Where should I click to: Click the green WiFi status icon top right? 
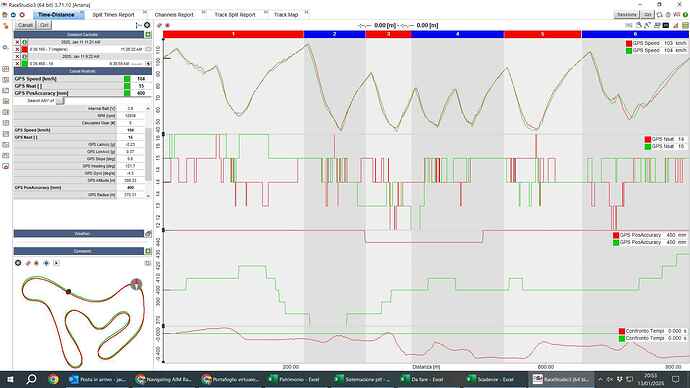685,15
